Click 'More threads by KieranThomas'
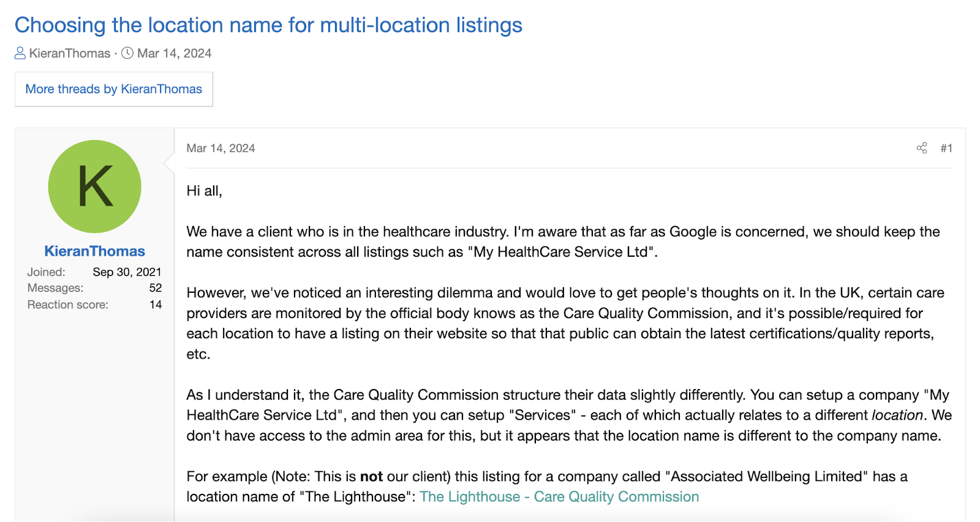 (113, 89)
